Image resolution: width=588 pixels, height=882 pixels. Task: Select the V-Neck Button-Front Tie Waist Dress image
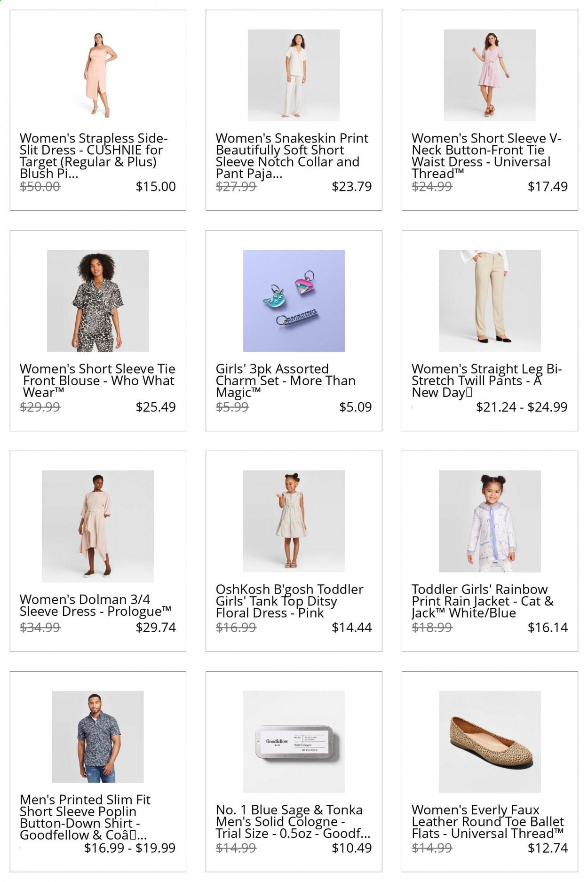point(490,75)
